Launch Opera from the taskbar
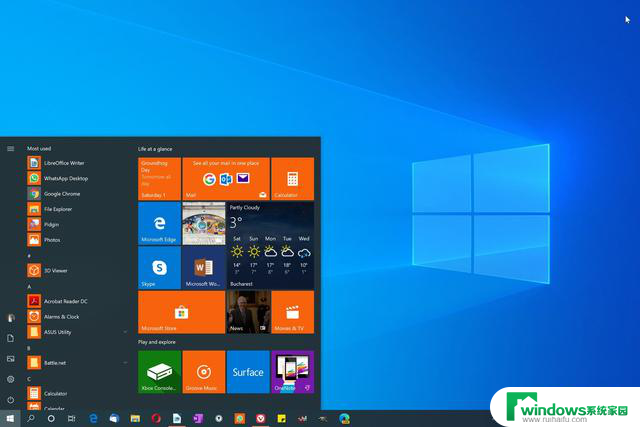 [156, 418]
